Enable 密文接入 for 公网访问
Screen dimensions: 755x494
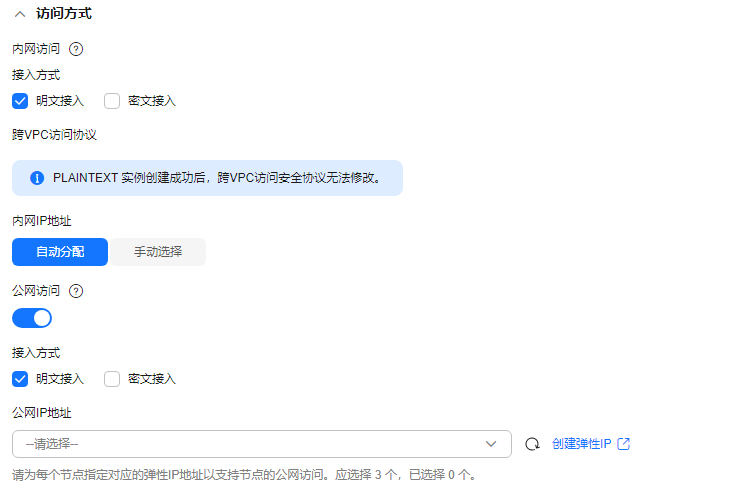tap(112, 379)
